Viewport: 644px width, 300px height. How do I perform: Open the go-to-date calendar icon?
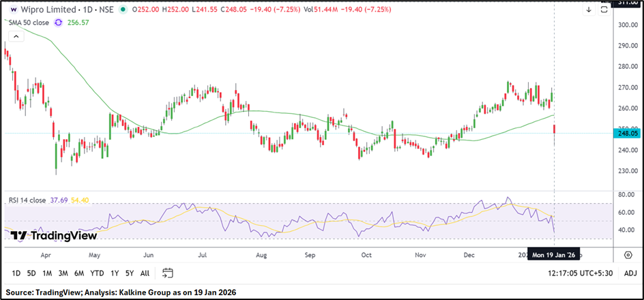(x=168, y=273)
